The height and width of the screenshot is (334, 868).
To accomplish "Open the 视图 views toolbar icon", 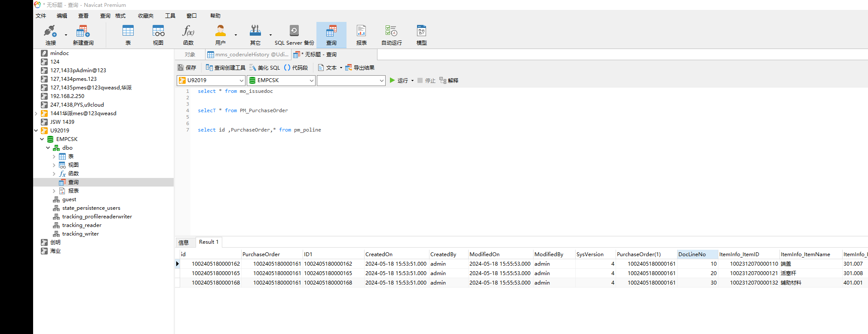I will pos(158,35).
